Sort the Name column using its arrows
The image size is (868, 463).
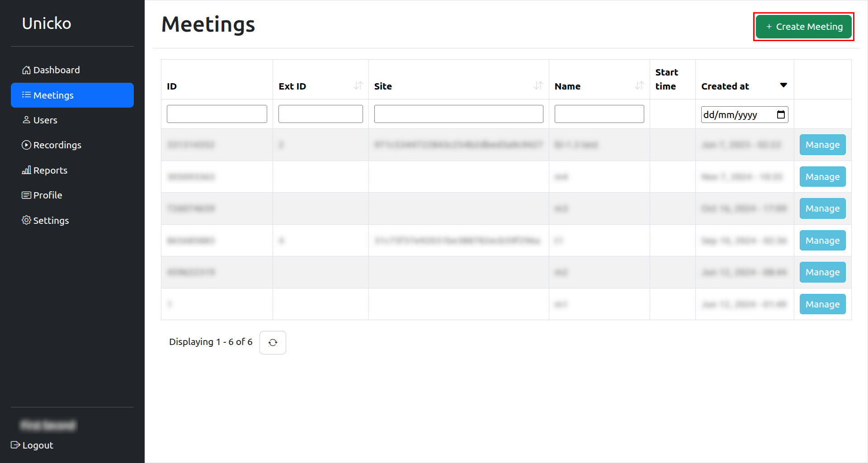tap(639, 85)
